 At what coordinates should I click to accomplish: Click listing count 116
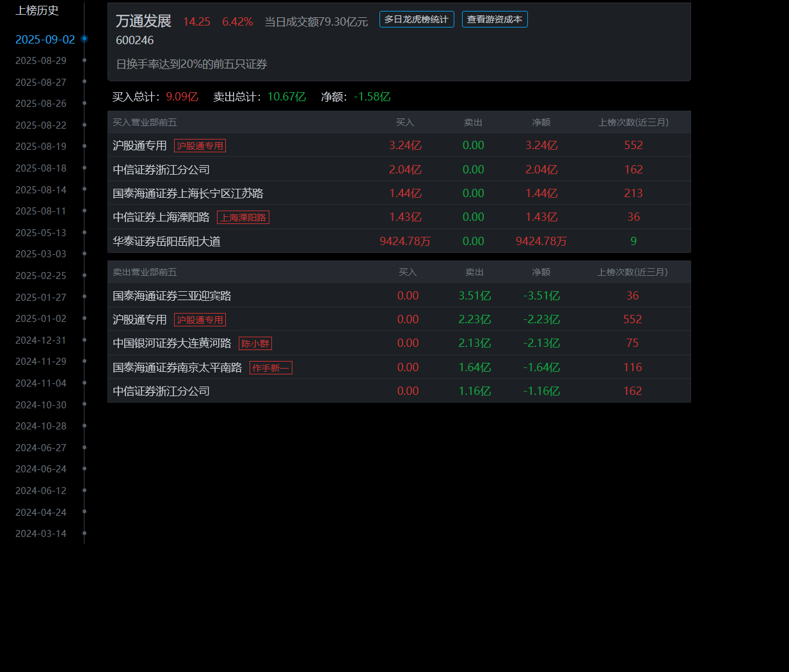(x=633, y=367)
